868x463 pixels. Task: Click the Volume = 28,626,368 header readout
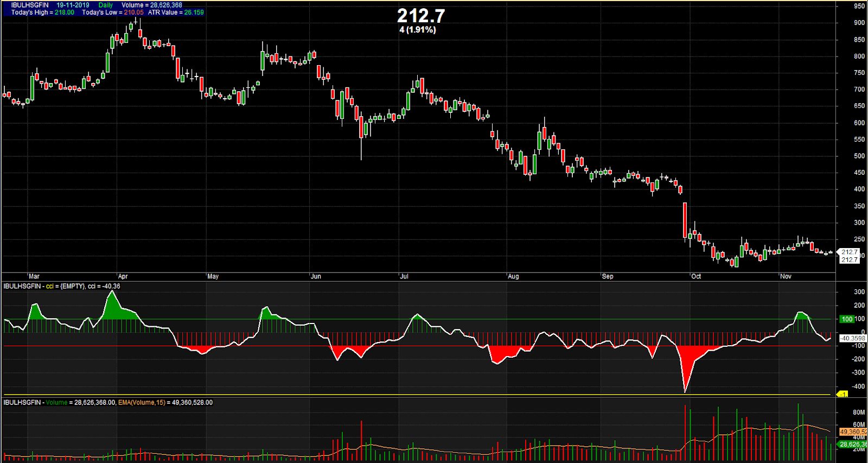(x=152, y=5)
